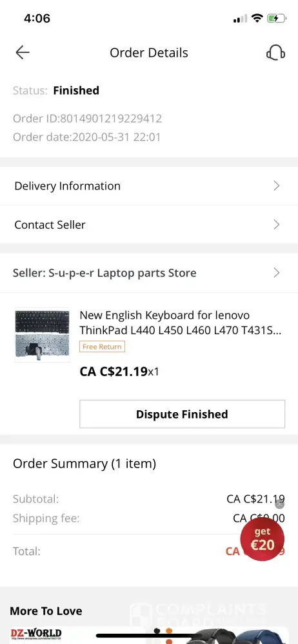Screen dimensions: 298x644
Task: Tap the red get €20 coupon bubble
Action: click(x=262, y=539)
